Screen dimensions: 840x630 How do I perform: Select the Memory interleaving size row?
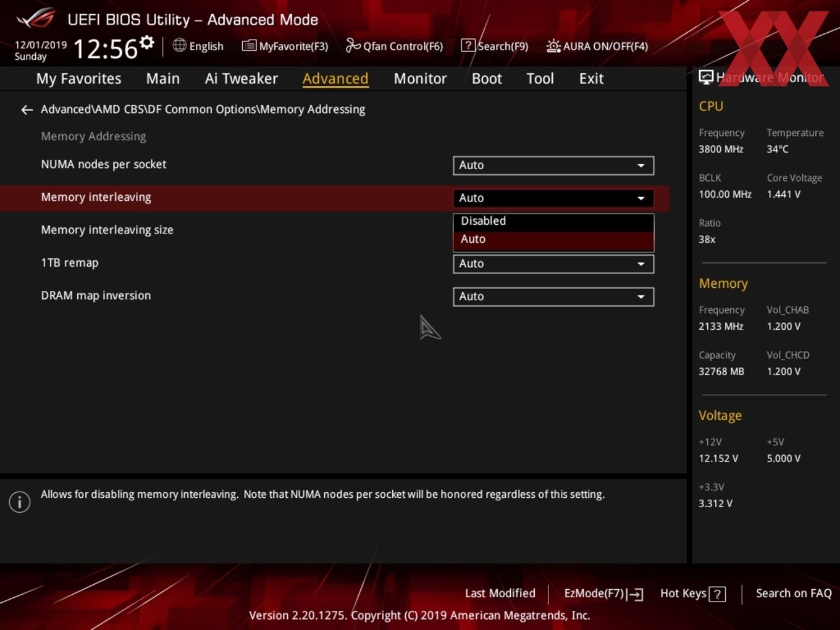click(x=334, y=230)
